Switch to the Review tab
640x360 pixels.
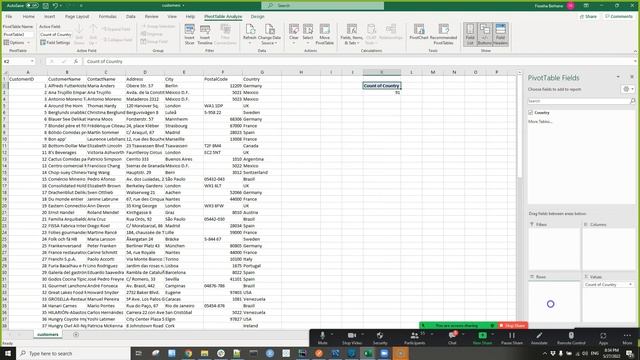point(151,17)
